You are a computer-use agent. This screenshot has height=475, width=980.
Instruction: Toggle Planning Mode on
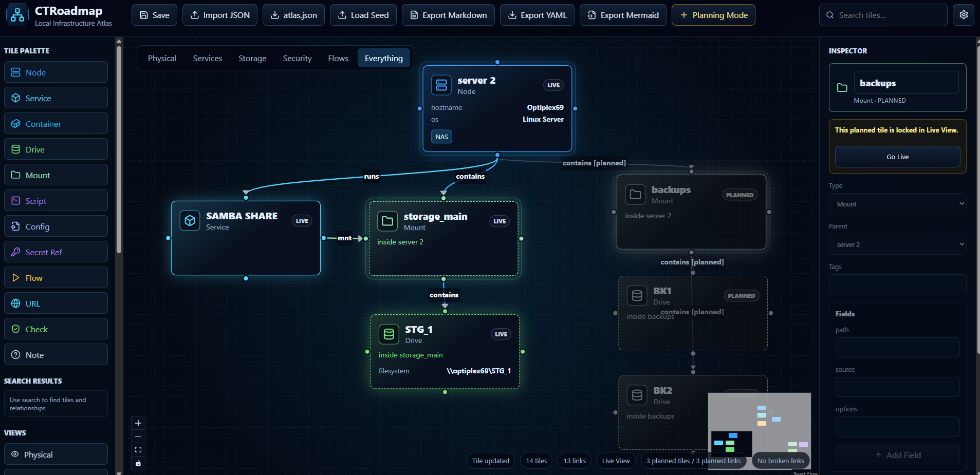[x=713, y=15]
